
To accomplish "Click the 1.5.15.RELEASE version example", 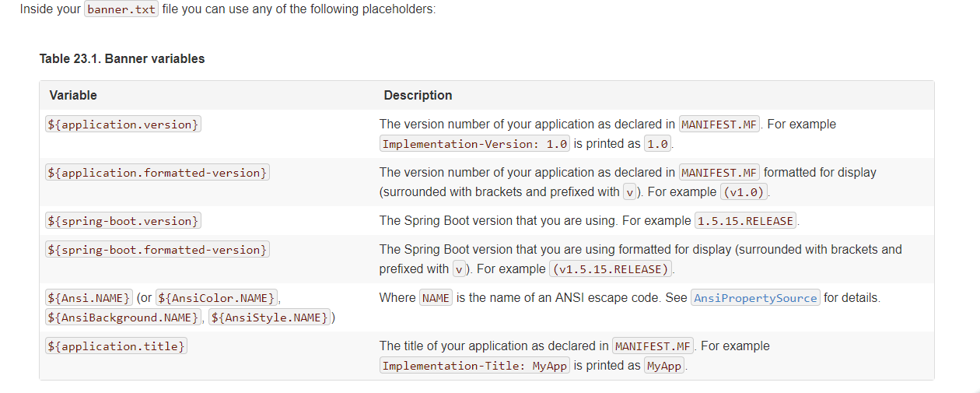I will coord(745,221).
